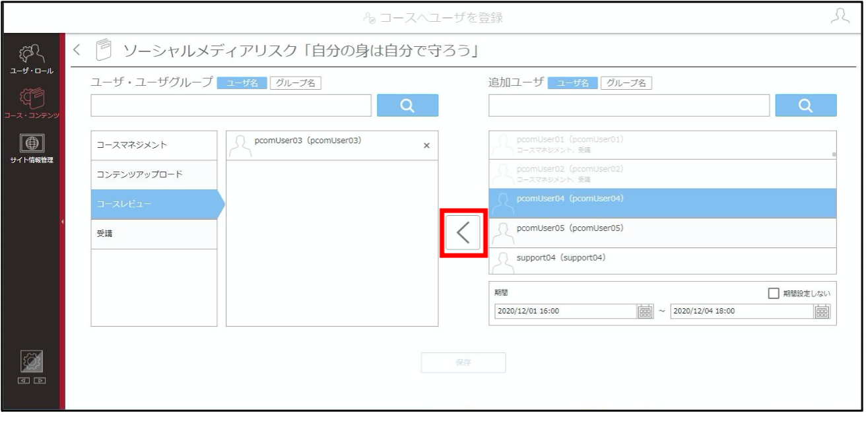Screen dimensions: 868x423
Task: Select the グループ名 toggle for ユーザ・ユーザグループ
Action: [x=296, y=83]
